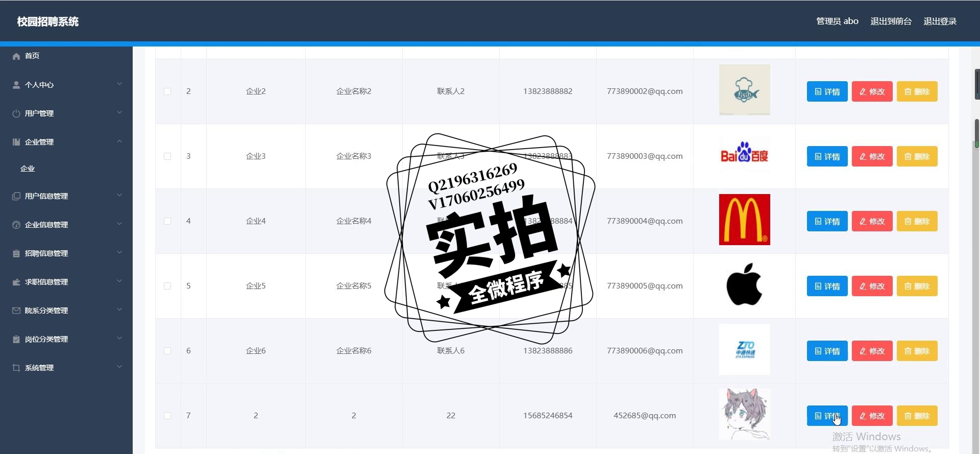This screenshot has width=980, height=454.
Task: Expand the 企业信息管理 chevron
Action: [x=119, y=224]
